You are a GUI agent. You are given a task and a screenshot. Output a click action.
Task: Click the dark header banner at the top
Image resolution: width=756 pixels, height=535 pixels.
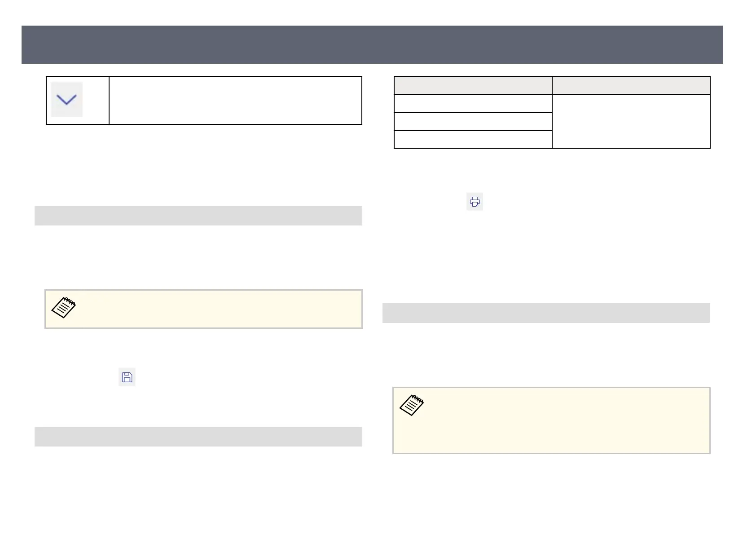point(372,44)
